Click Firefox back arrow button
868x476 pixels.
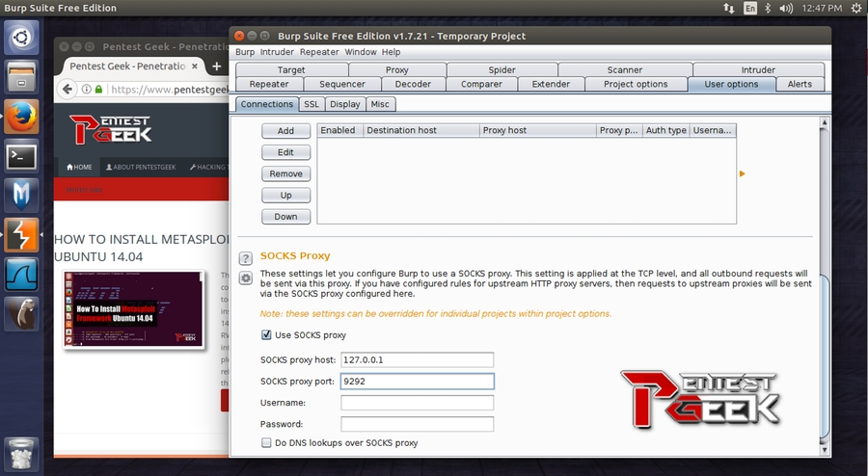point(68,89)
